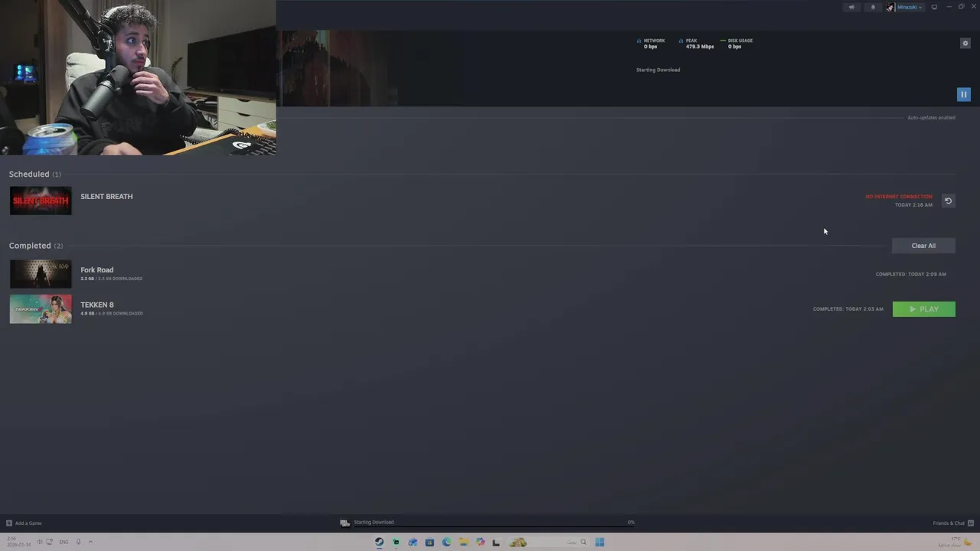Viewport: 980px width, 551px height.
Task: Click the Peak speed stat
Action: point(697,44)
